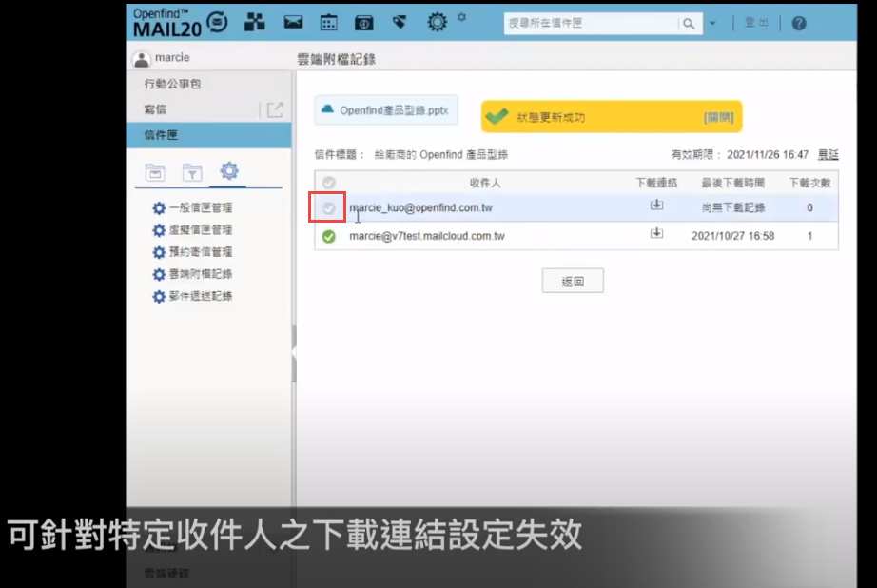Open 雲端附檔記錄
Image resolution: width=877 pixels, height=588 pixels.
[193, 274]
